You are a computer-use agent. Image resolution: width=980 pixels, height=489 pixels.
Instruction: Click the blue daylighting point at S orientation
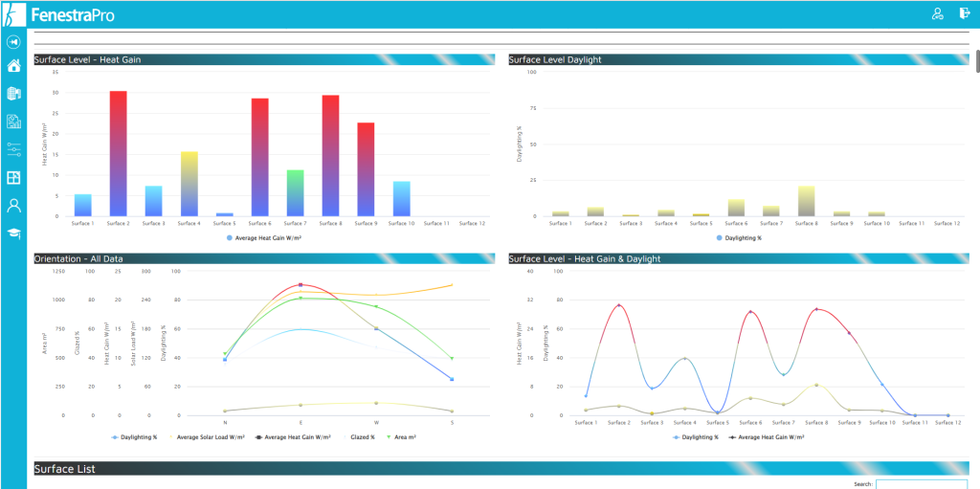pyautogui.click(x=452, y=379)
